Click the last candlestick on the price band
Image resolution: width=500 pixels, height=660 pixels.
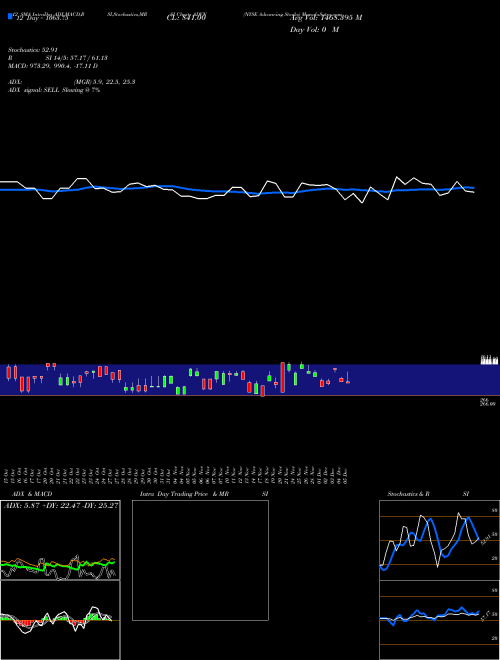348,378
